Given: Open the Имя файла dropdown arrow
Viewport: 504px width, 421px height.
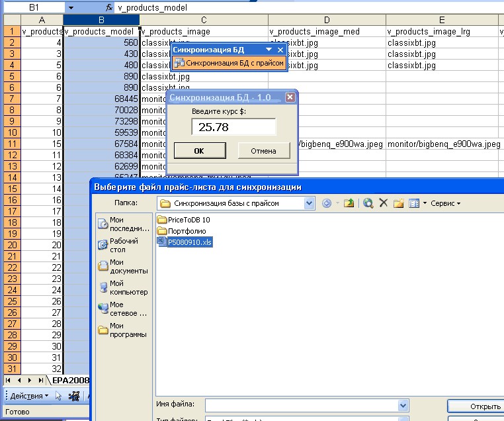Looking at the screenshot, I should tap(403, 406).
